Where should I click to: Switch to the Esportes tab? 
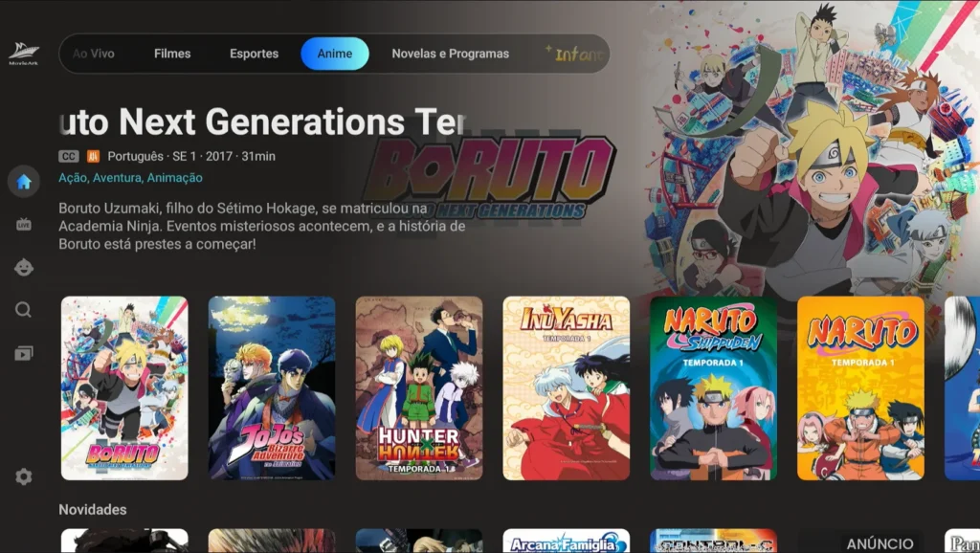(254, 54)
